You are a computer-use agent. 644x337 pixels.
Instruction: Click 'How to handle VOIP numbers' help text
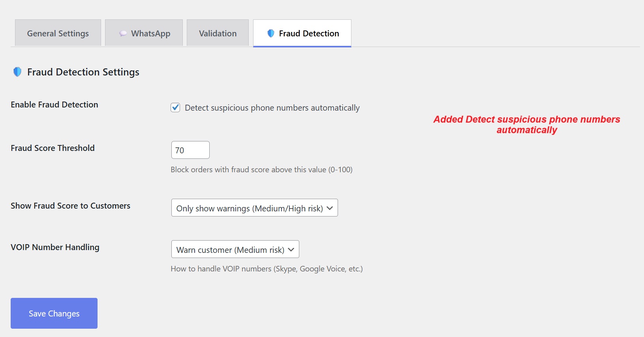coord(267,269)
